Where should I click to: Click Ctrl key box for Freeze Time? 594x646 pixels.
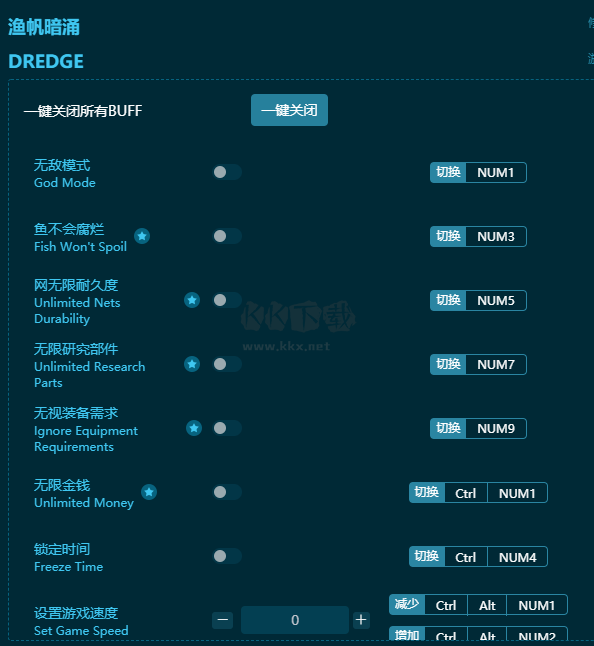point(466,557)
